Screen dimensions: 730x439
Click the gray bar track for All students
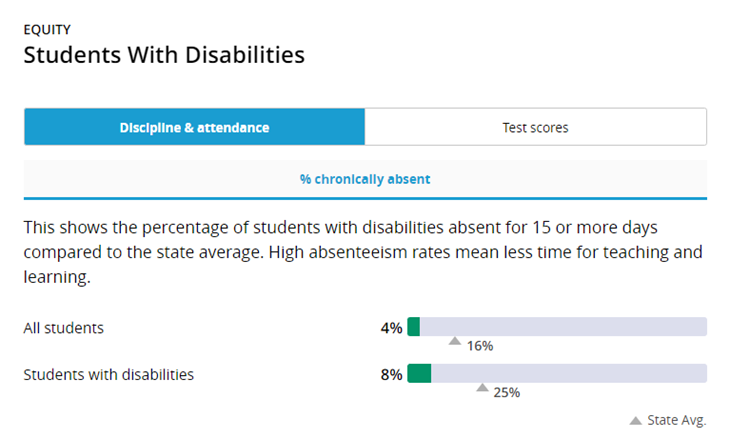(x=557, y=327)
